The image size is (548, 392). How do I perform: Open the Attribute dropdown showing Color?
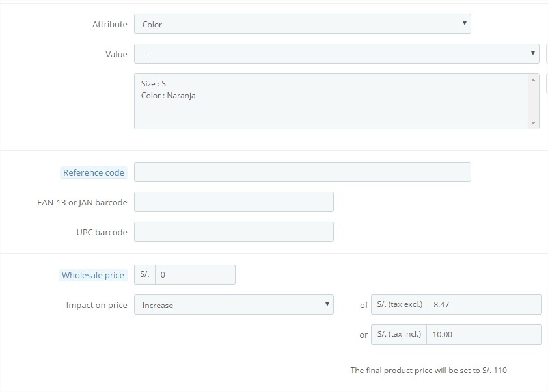(x=302, y=24)
